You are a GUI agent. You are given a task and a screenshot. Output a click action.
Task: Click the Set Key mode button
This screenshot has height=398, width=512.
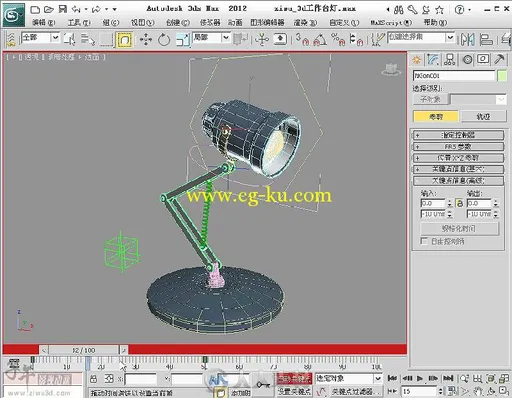(294, 391)
